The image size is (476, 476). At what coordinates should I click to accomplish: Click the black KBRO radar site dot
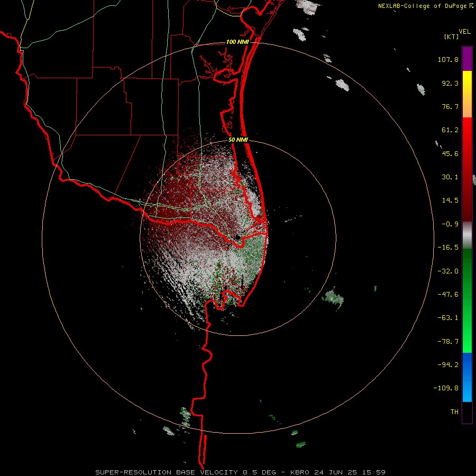click(238, 237)
